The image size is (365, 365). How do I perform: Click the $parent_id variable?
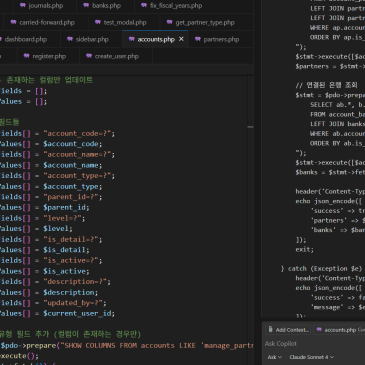point(66,207)
